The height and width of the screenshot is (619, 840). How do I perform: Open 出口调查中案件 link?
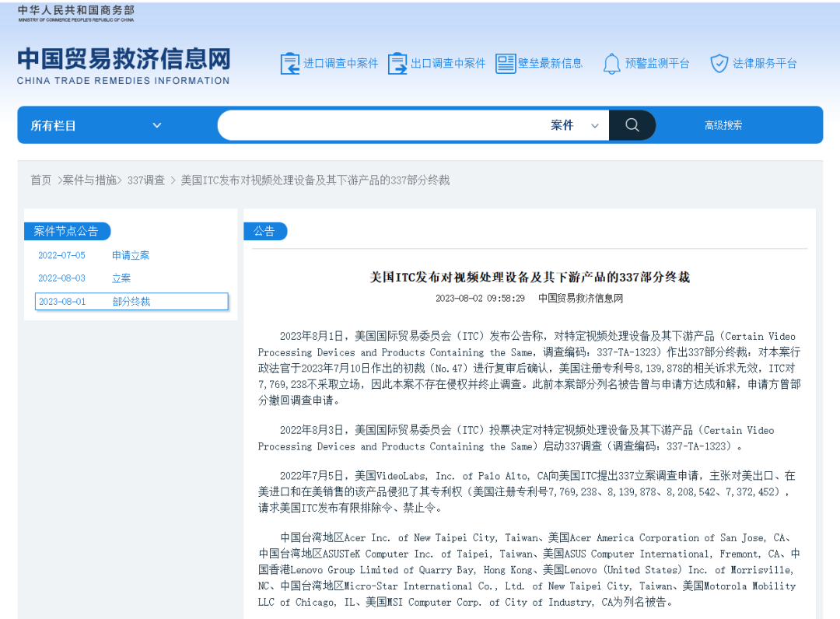(x=448, y=64)
